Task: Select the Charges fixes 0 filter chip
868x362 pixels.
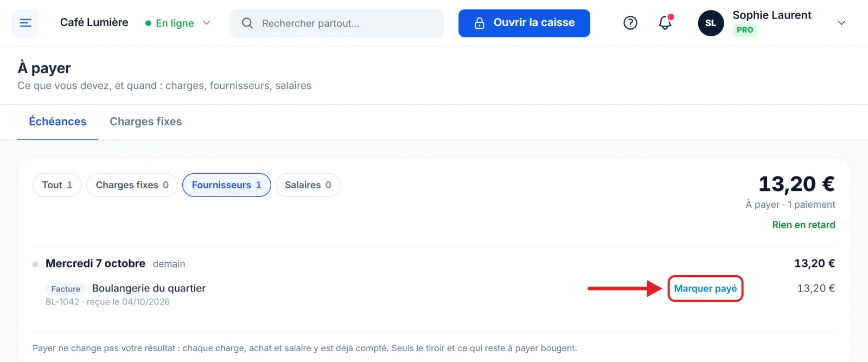Action: (x=132, y=185)
